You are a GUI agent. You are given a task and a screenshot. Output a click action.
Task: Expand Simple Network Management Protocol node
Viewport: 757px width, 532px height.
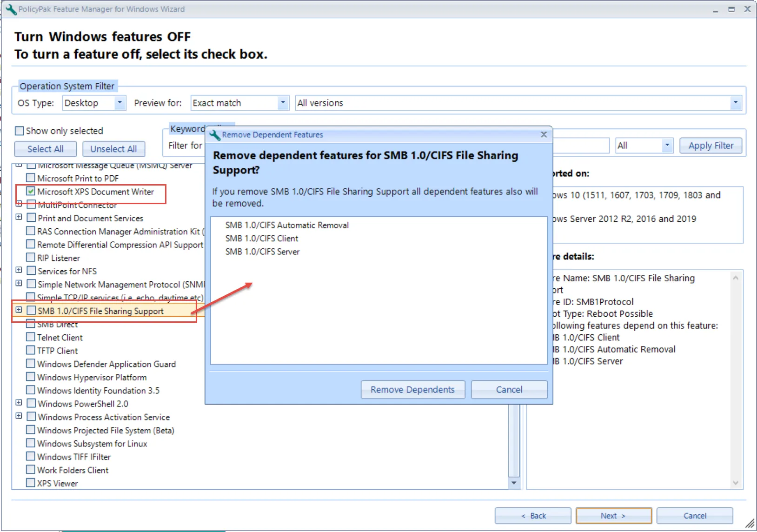tap(19, 283)
